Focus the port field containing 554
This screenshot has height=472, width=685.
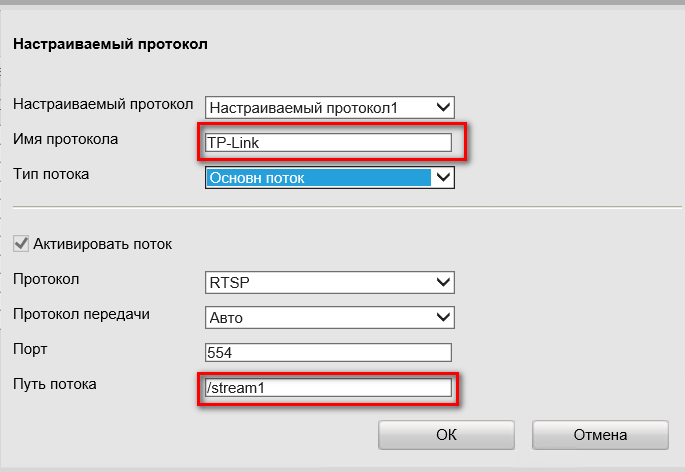[x=328, y=352]
